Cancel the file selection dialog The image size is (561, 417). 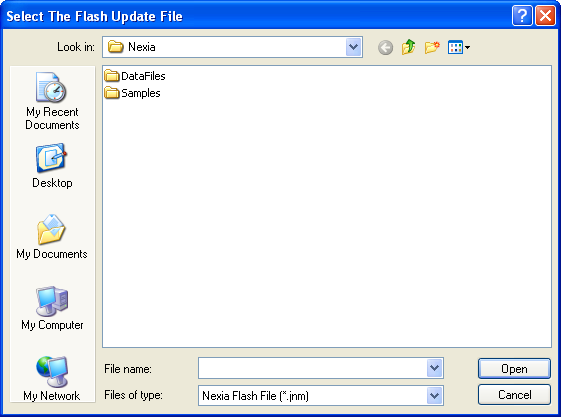(514, 395)
